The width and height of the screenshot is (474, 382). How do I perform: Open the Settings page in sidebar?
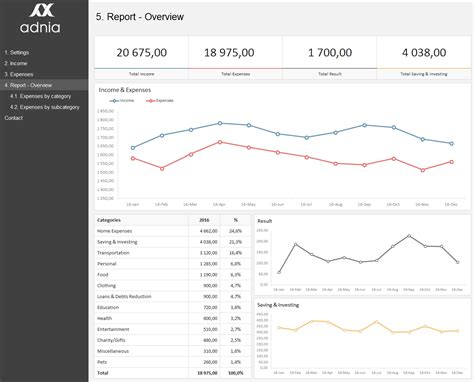tap(17, 52)
